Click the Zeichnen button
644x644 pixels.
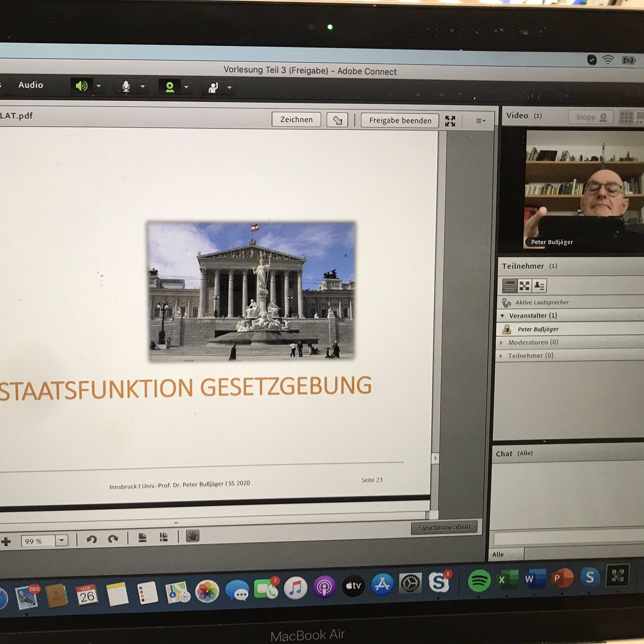(296, 119)
